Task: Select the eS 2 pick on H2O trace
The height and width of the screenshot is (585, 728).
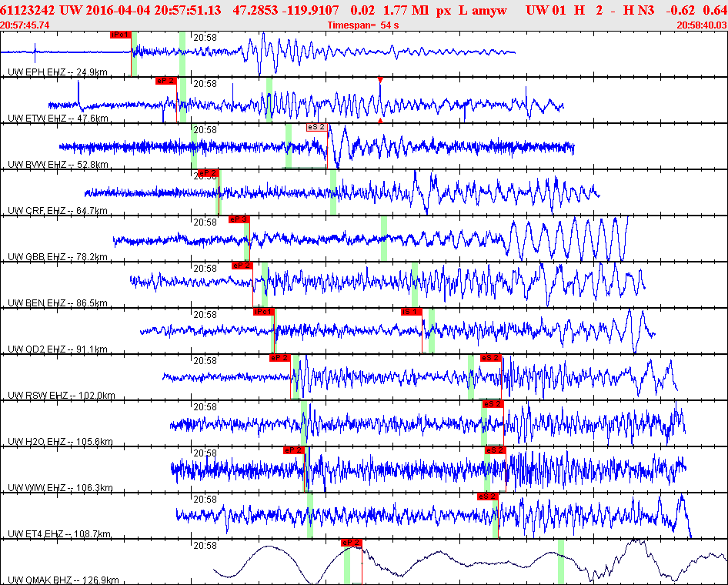Action: click(x=493, y=404)
